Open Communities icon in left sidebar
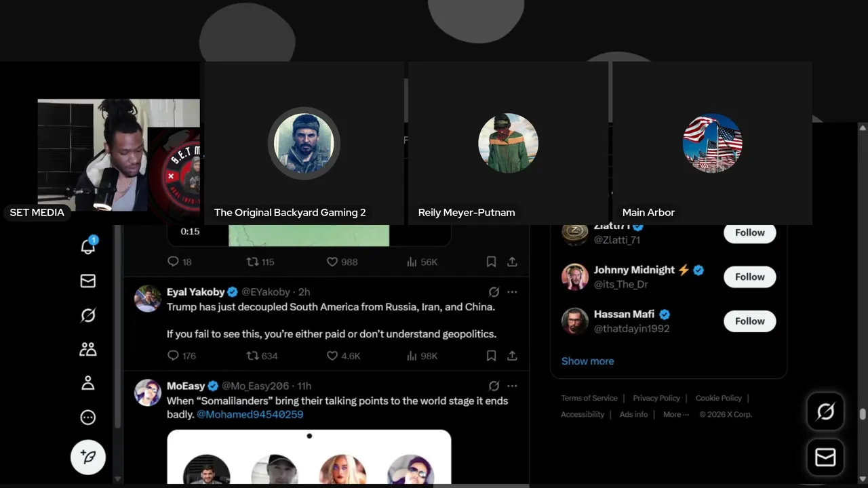This screenshot has width=868, height=488. tap(88, 349)
